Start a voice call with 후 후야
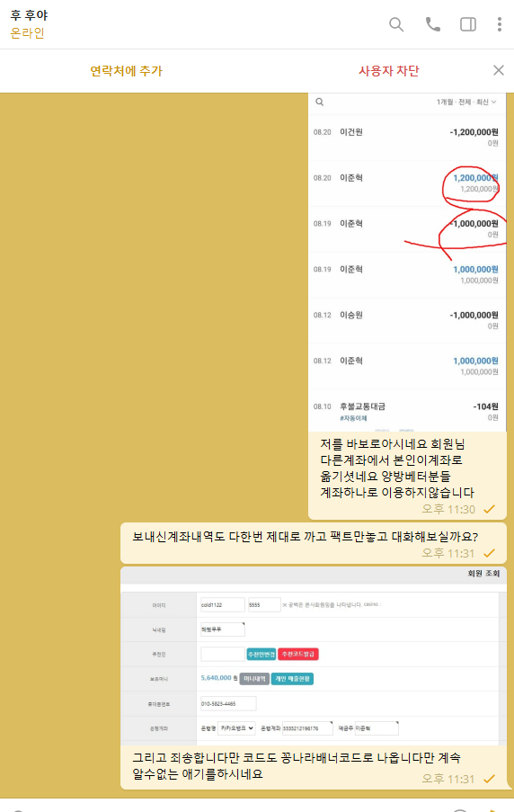The image size is (514, 812). [x=432, y=24]
